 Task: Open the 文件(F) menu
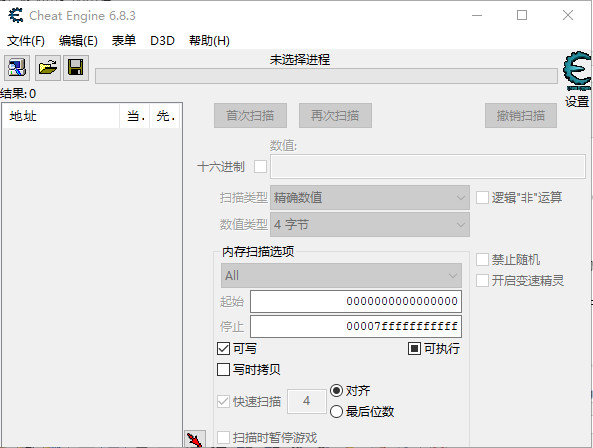(26, 40)
